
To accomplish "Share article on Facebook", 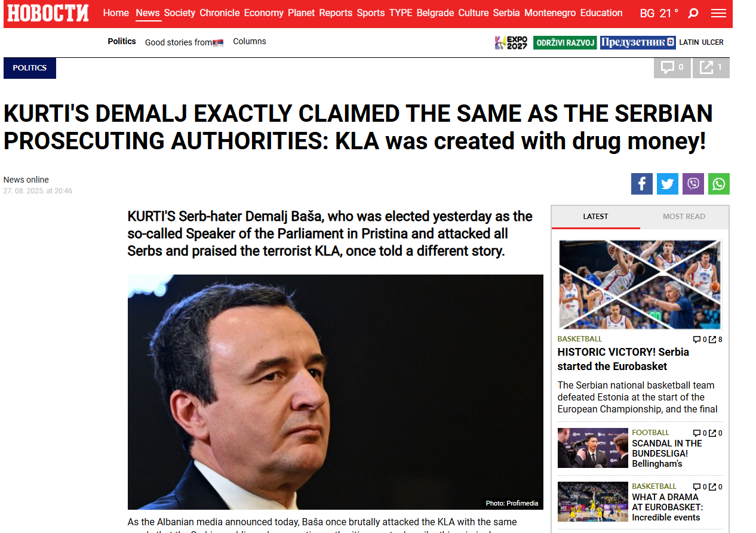I will point(641,184).
